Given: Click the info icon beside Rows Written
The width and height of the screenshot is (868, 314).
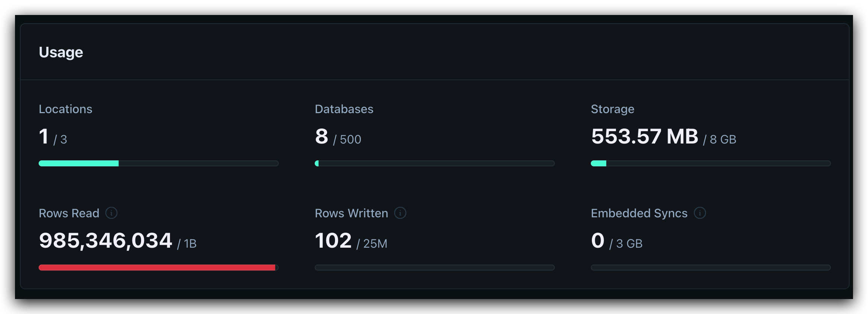Looking at the screenshot, I should coord(400,213).
